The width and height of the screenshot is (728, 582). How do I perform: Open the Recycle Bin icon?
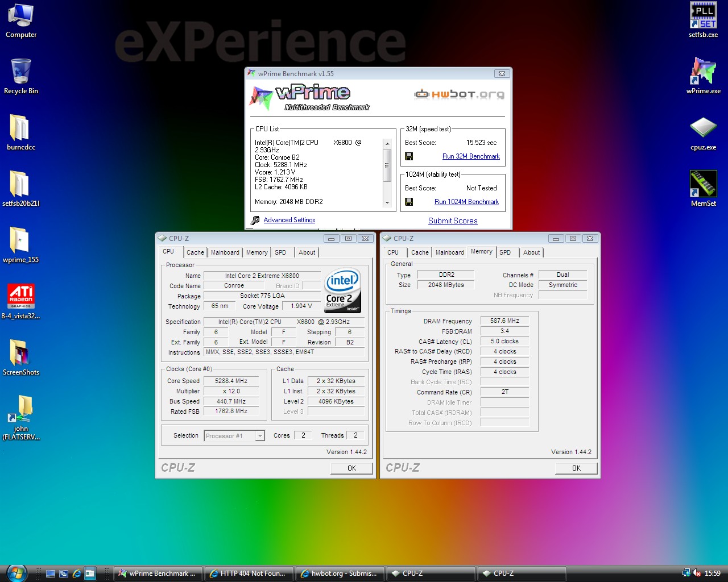tap(21, 76)
